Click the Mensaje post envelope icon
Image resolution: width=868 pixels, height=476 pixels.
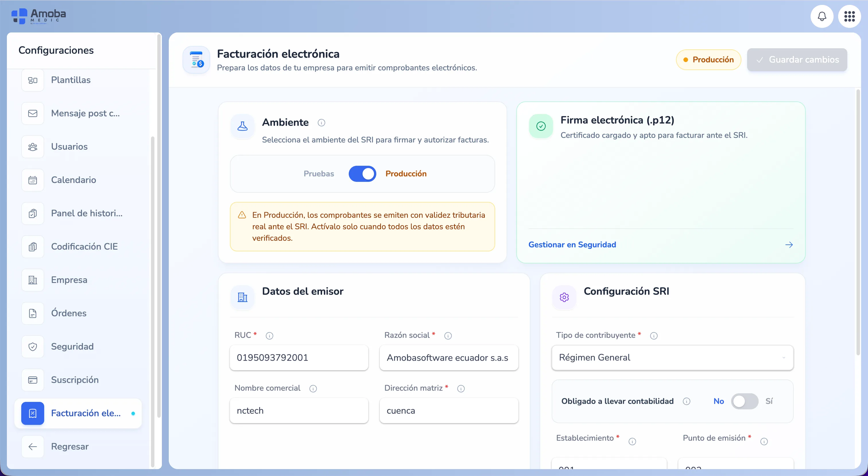(x=33, y=113)
